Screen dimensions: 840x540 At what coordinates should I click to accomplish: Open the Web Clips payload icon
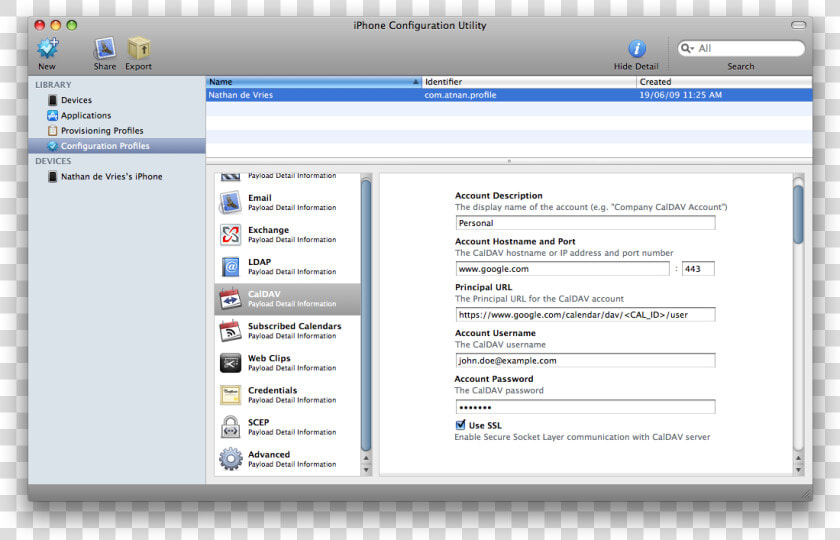pos(230,363)
